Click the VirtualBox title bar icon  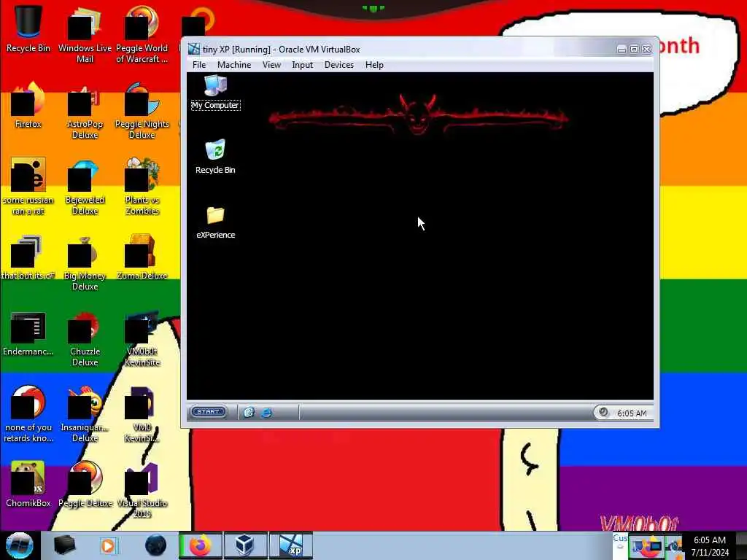194,49
